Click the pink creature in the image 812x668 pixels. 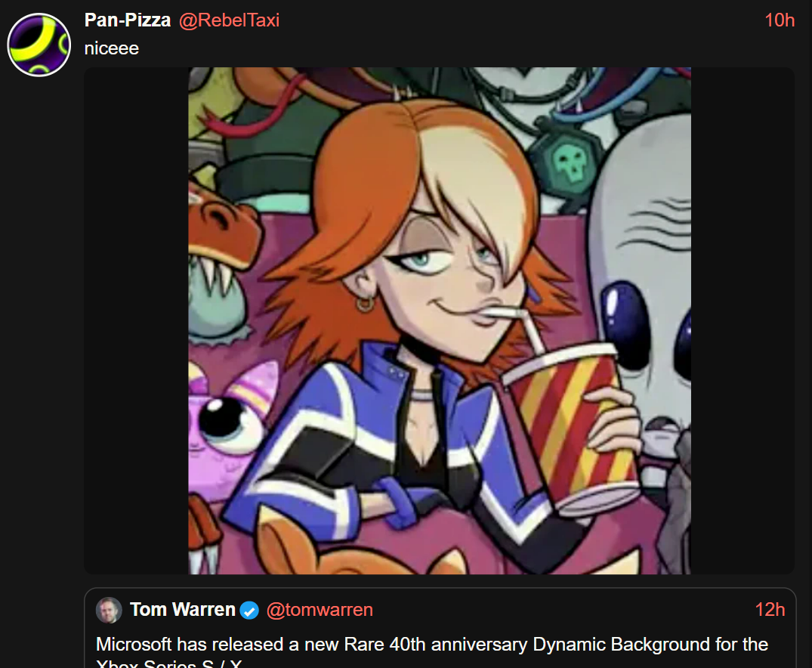(228, 425)
